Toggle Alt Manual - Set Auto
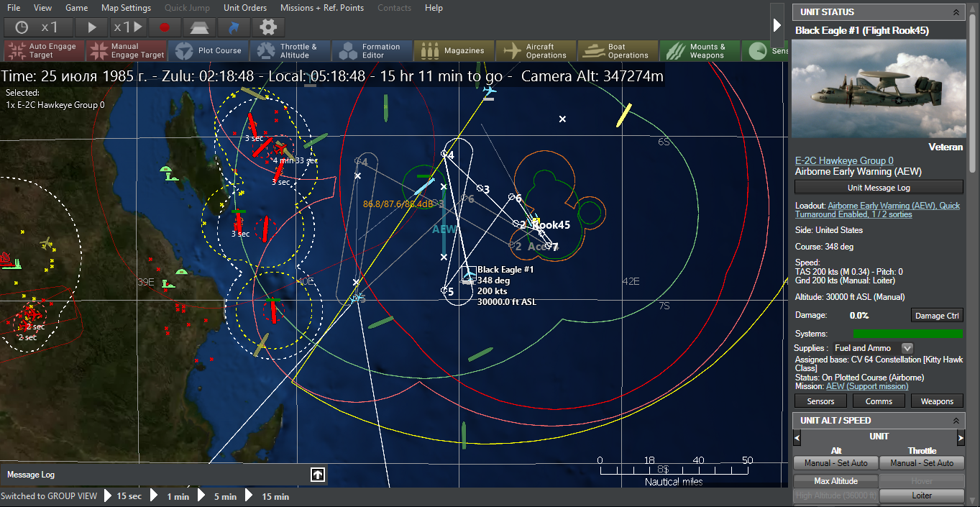The height and width of the screenshot is (507, 980). 835,463
